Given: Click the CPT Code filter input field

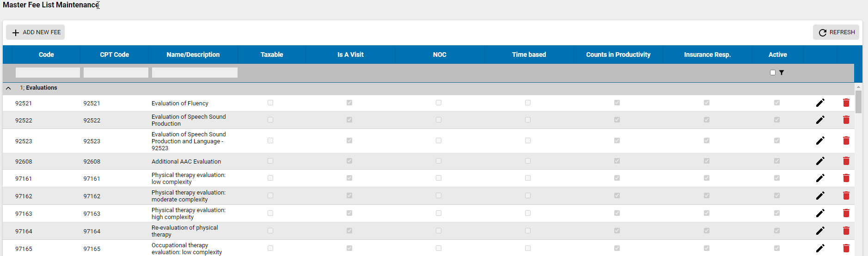Looking at the screenshot, I should click(x=116, y=73).
